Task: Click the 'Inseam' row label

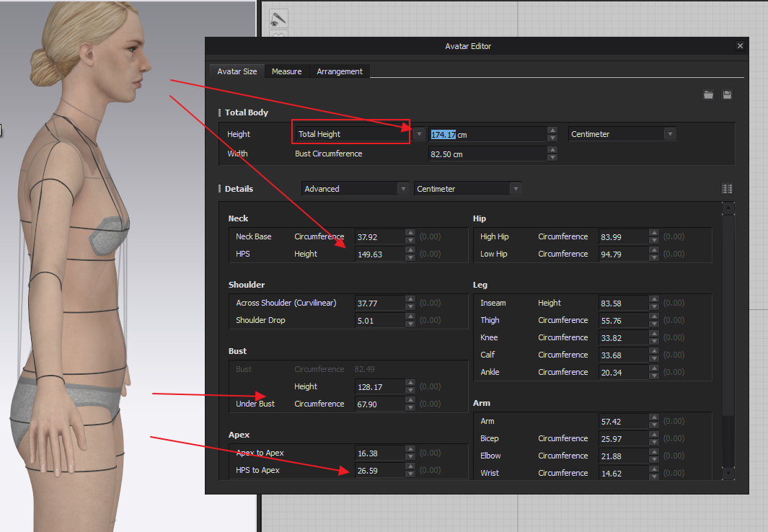Action: (493, 303)
